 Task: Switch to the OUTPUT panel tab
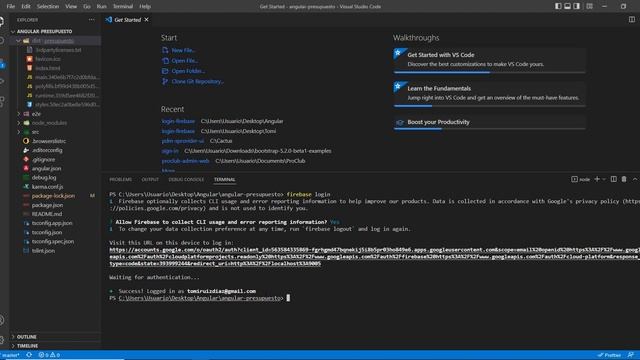tap(150, 180)
